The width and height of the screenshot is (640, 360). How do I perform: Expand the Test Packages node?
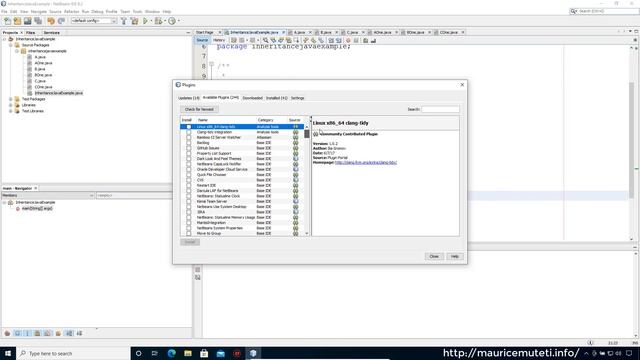pyautogui.click(x=11, y=99)
